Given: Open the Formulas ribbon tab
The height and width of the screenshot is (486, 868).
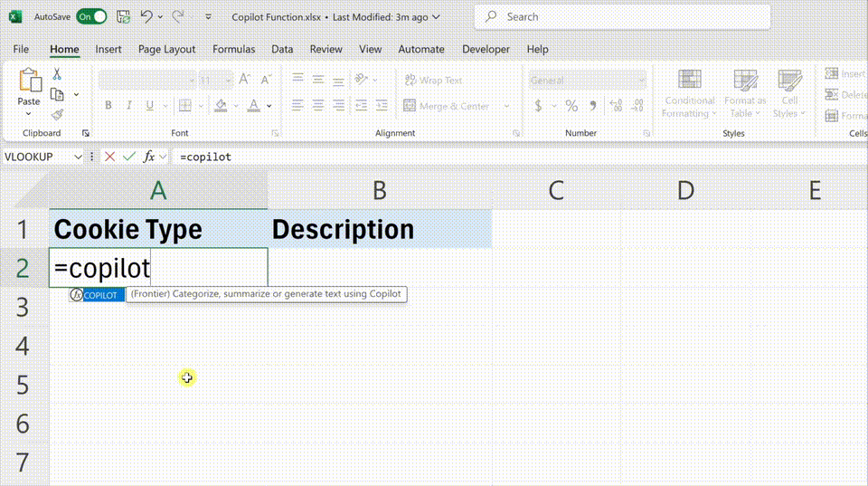Looking at the screenshot, I should 233,49.
